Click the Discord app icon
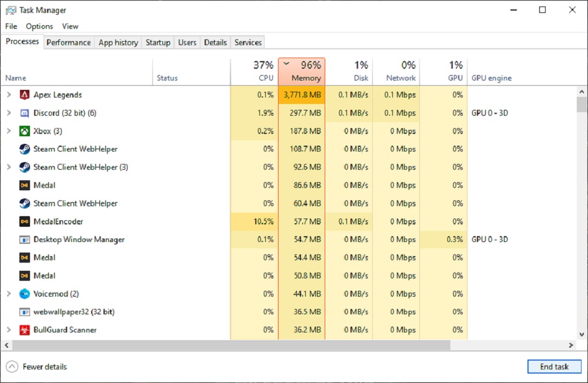Screen dimensions: 588x383 [24, 113]
